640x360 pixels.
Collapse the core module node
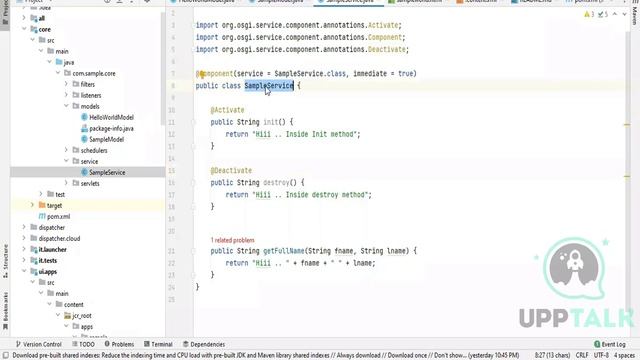click(x=24, y=29)
